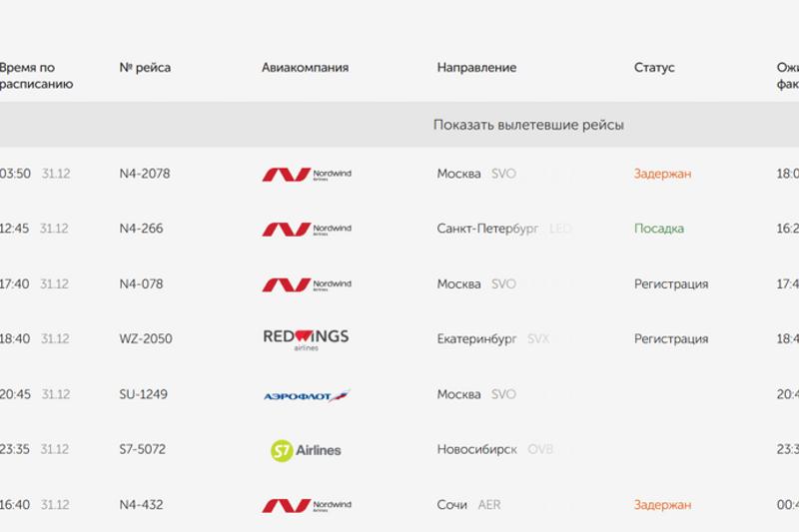The width and height of the screenshot is (799, 532).
Task: Click Nordwind logo for flight N4-2078
Action: [x=307, y=175]
